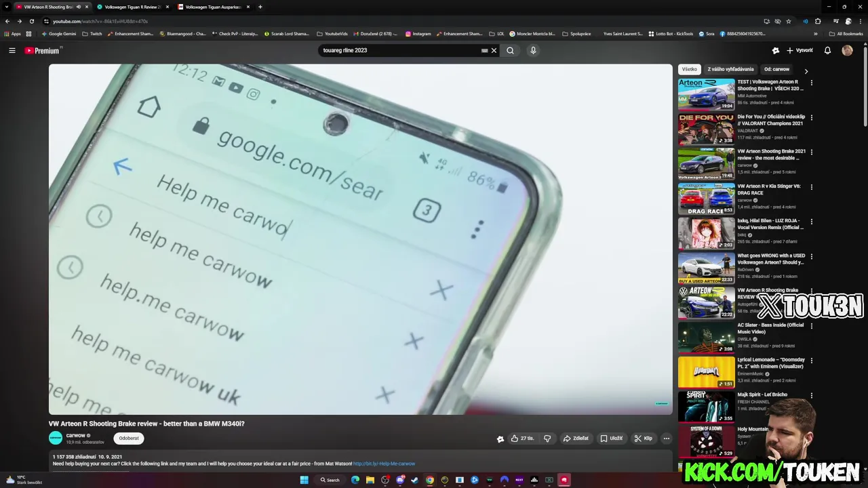The image size is (868, 488).
Task: Open more actions ellipsis under video
Action: click(x=667, y=439)
